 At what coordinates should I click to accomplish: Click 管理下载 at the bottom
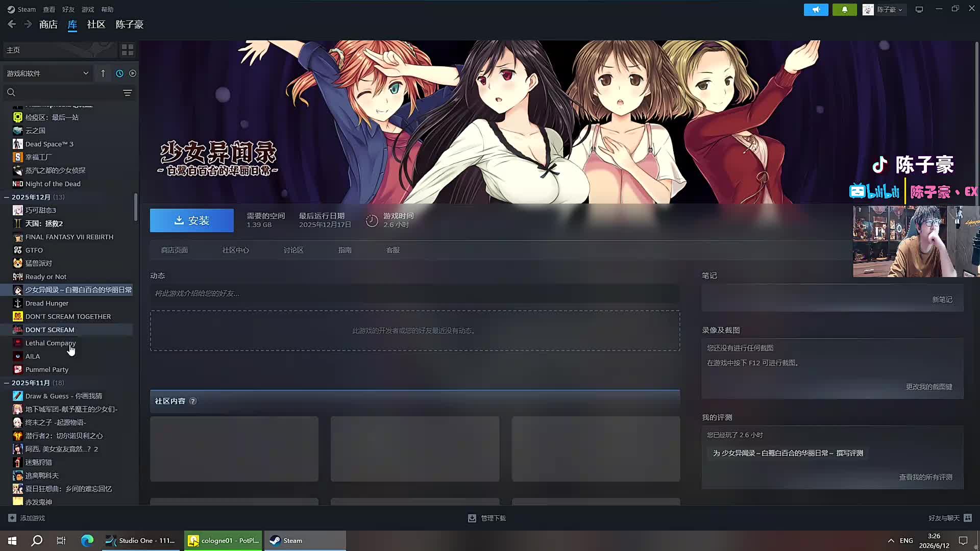493,518
